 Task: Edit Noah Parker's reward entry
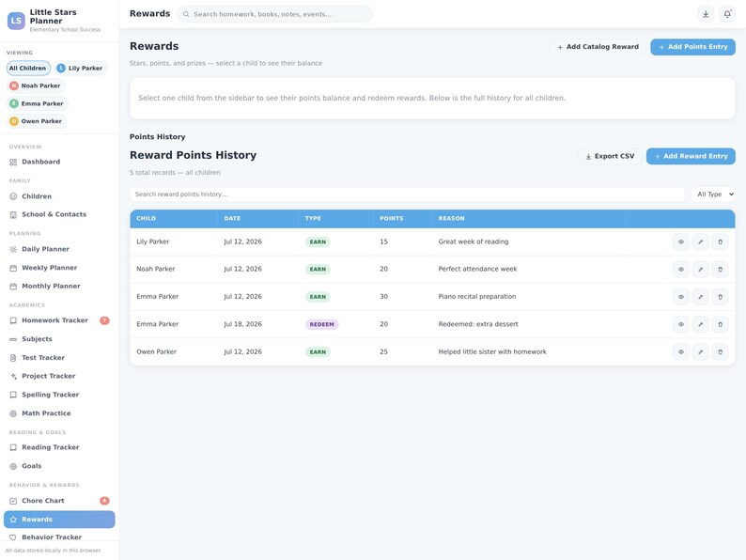point(700,270)
